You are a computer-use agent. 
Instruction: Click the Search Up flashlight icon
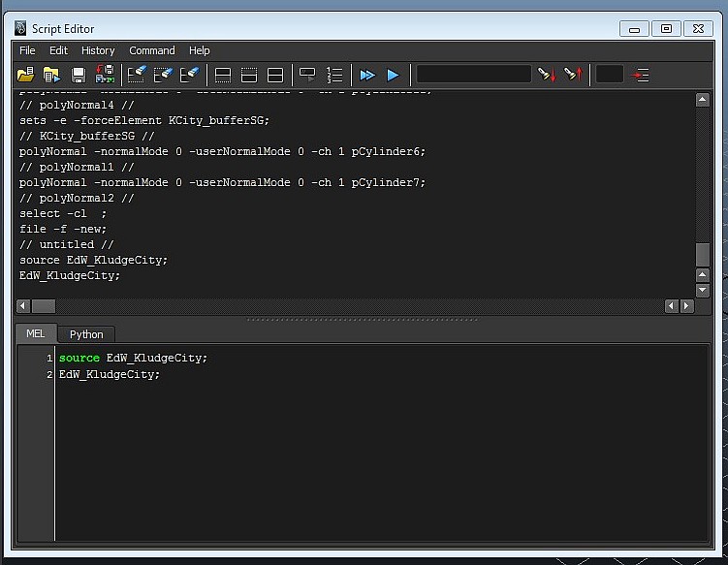[x=573, y=75]
